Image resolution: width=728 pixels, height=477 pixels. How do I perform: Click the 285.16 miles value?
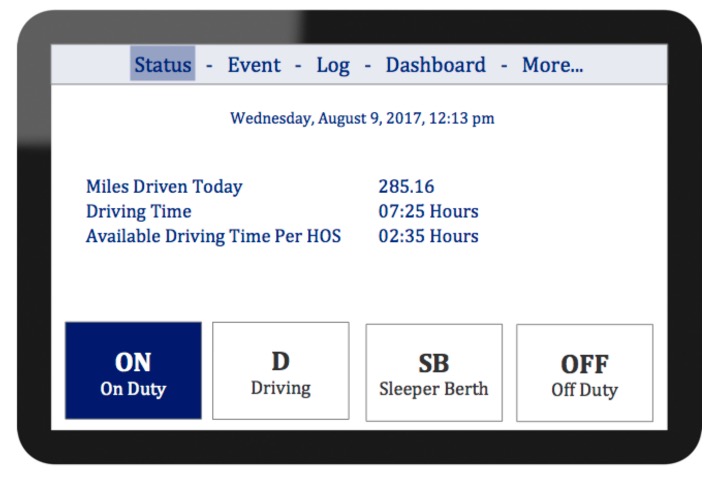[x=406, y=187]
